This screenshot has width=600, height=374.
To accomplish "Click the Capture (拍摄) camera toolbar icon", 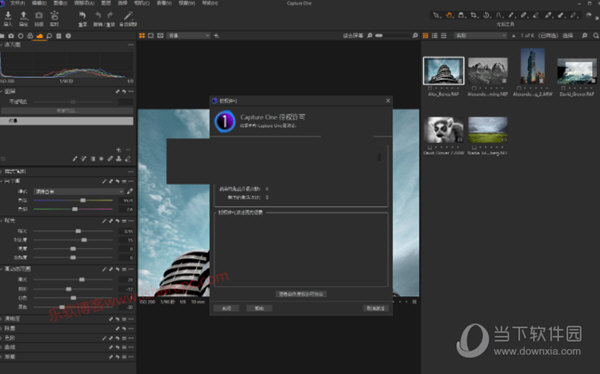I will [39, 16].
